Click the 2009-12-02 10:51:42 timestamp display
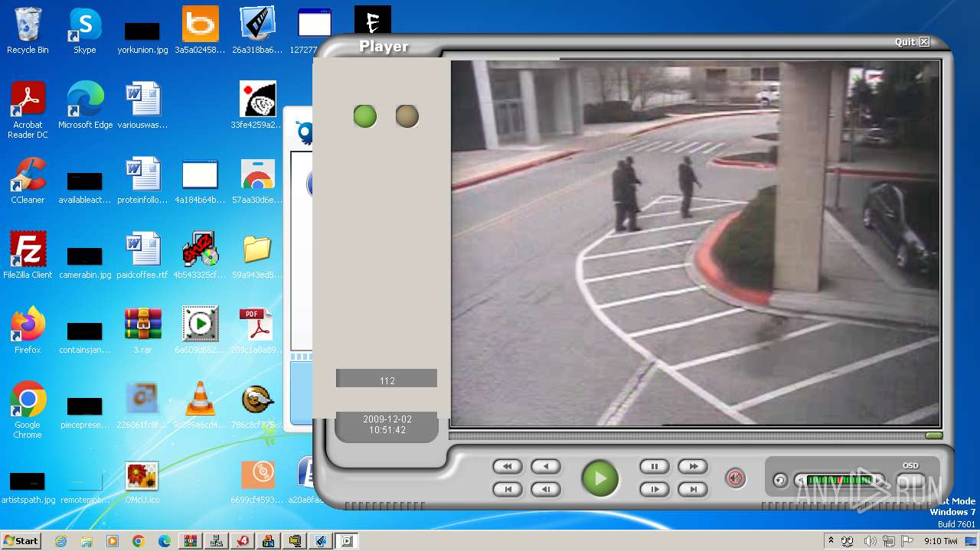980x551 pixels. [387, 425]
